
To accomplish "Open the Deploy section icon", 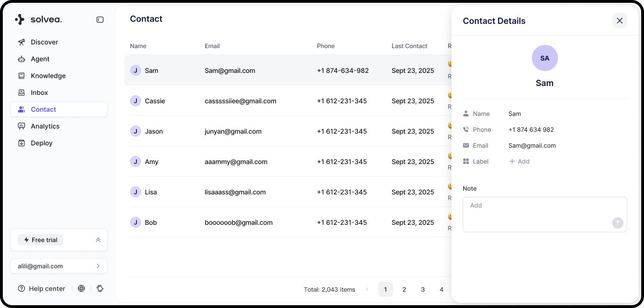I will (x=21, y=143).
